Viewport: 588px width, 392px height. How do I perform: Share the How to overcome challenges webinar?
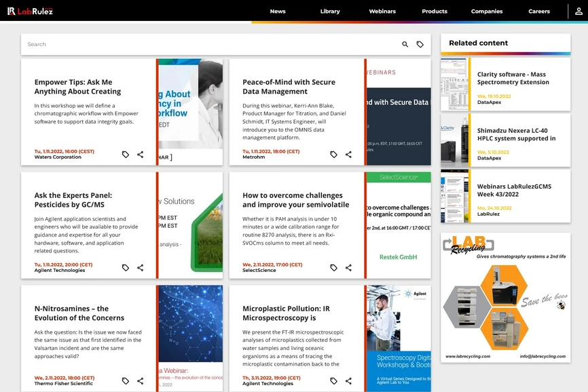(348, 267)
